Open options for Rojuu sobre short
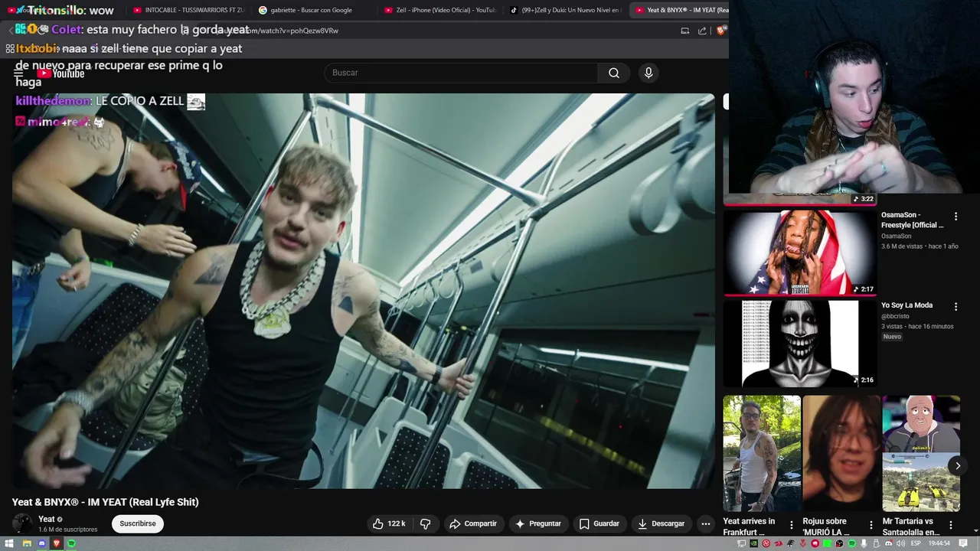Viewport: 980px width, 551px height. [871, 526]
